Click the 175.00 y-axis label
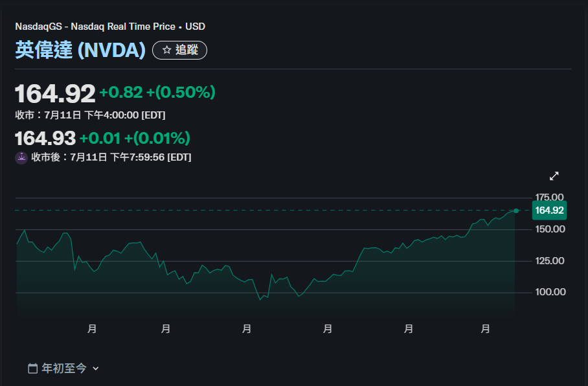 pyautogui.click(x=549, y=198)
